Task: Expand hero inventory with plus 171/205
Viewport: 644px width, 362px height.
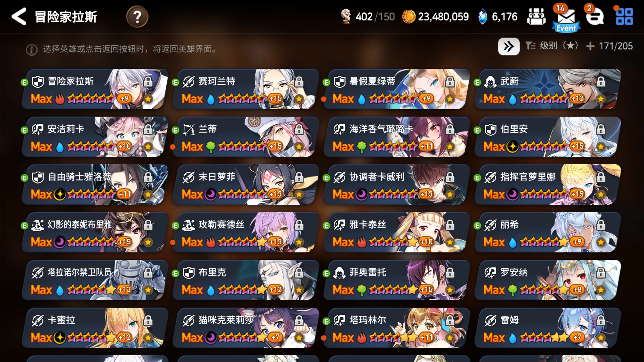Action: [609, 46]
